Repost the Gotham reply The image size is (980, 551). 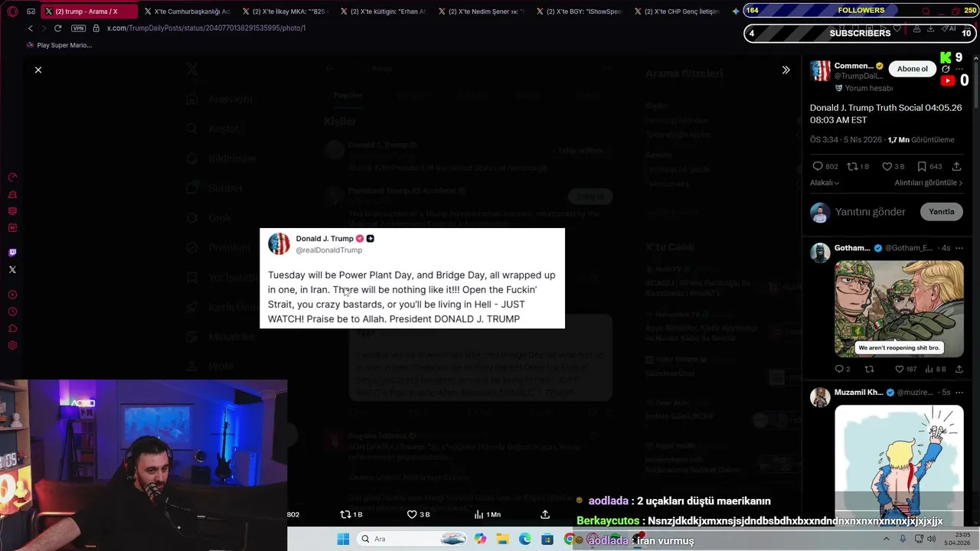coord(869,369)
